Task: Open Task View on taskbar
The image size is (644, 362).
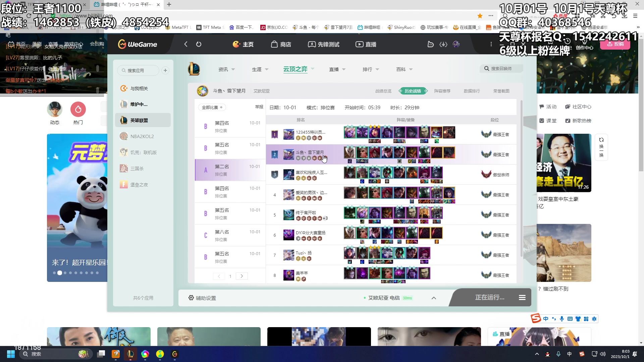Action: click(101, 354)
